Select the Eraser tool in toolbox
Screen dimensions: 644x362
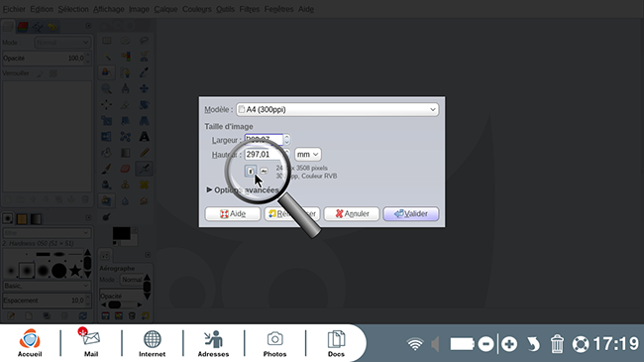125,169
